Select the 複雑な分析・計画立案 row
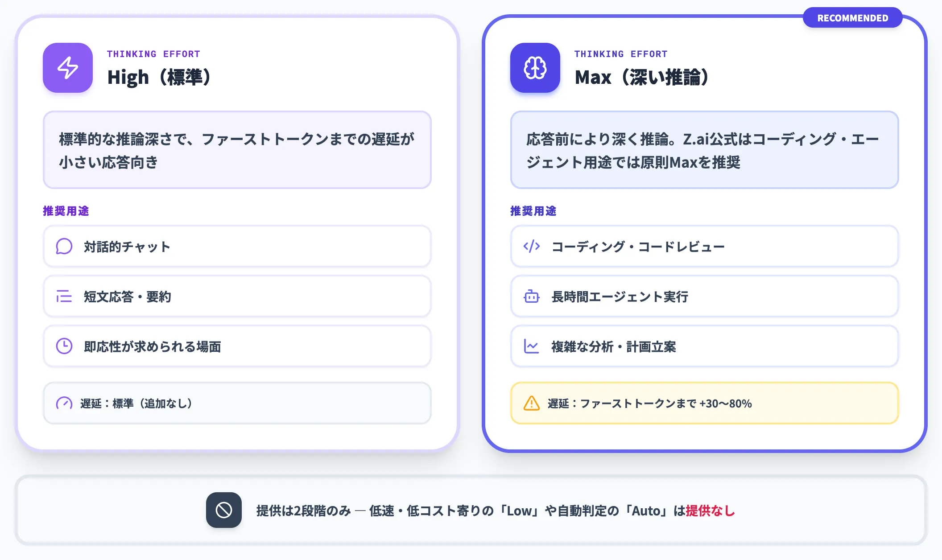Screen dimensions: 942x560 pos(705,346)
